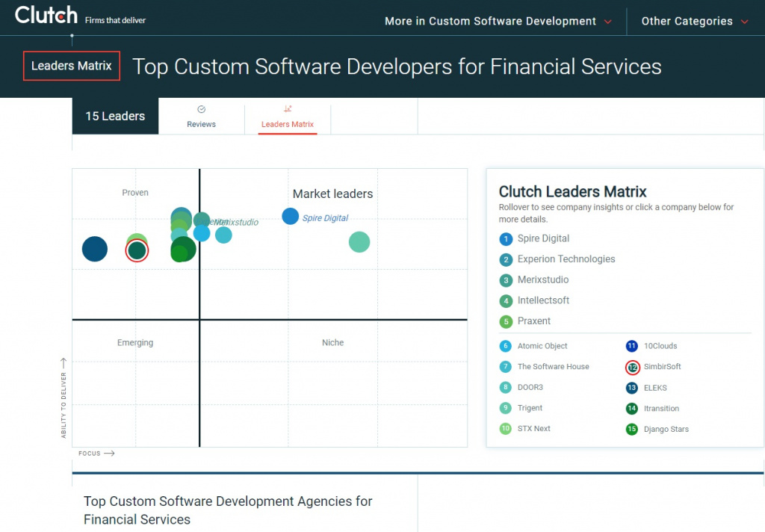Viewport: 765px width, 532px height.
Task: Switch to the Reviews tab
Action: (x=201, y=117)
